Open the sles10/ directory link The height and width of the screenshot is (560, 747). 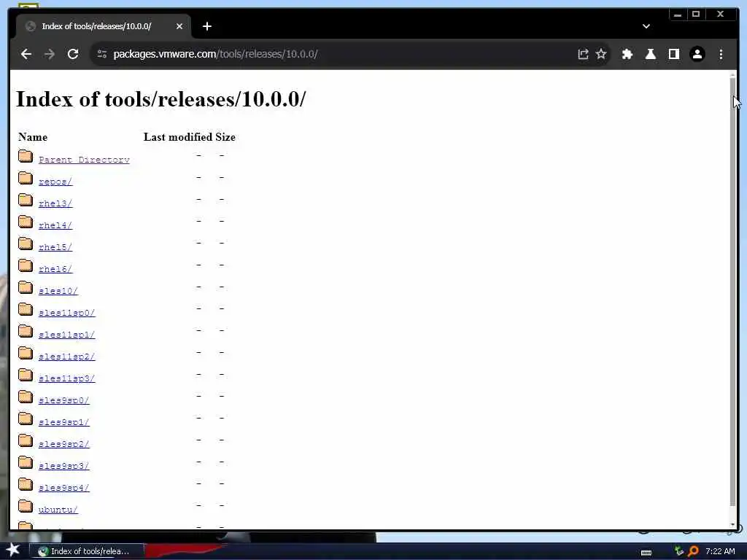tap(58, 291)
